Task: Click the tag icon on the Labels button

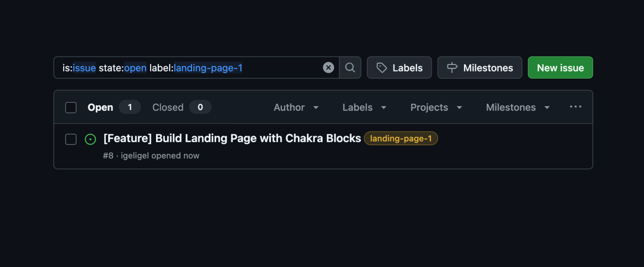Action: (x=381, y=67)
